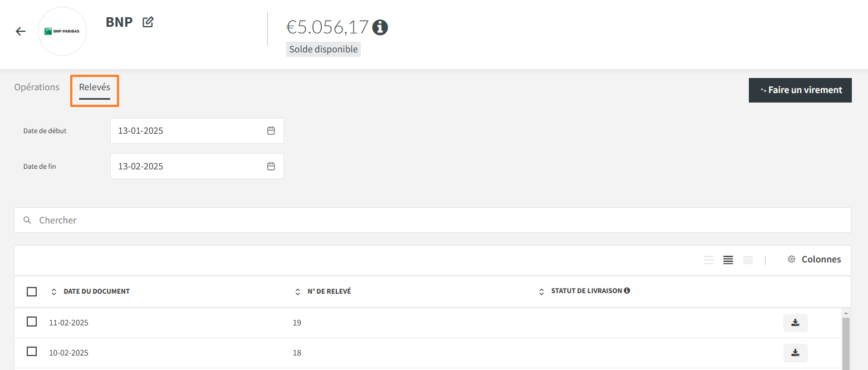Sort by Statut de livraison column
Viewport: 868px width, 370px height.
(541, 291)
